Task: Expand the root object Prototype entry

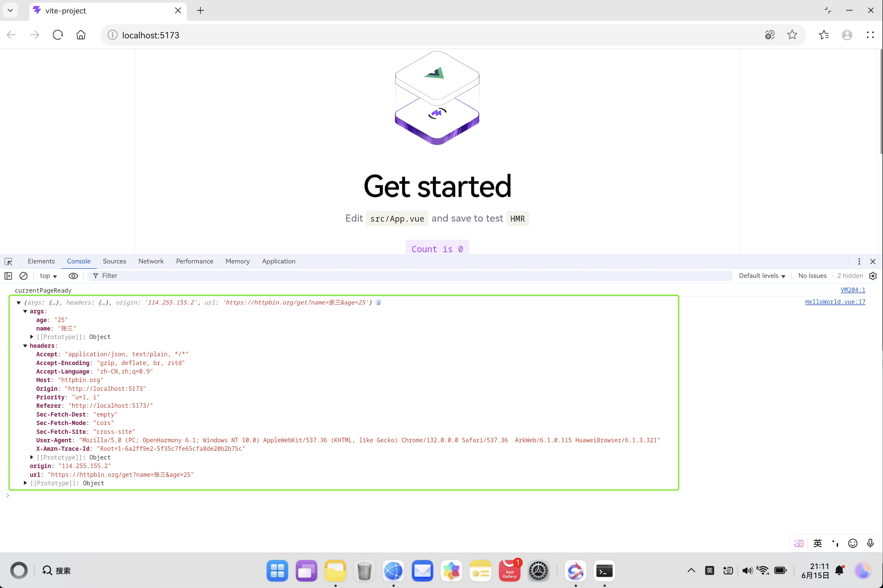Action: click(25, 483)
